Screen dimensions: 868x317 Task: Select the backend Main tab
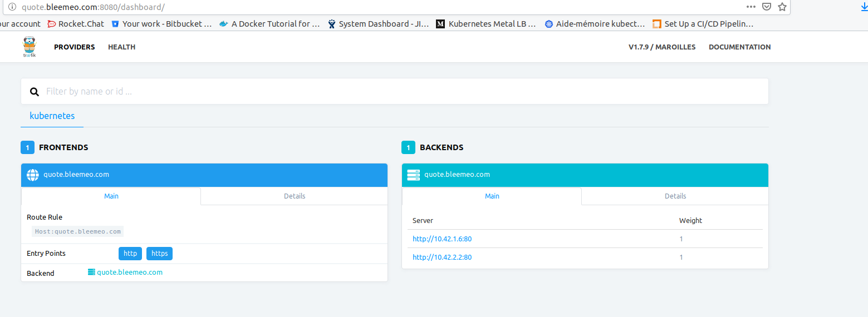pyautogui.click(x=492, y=196)
